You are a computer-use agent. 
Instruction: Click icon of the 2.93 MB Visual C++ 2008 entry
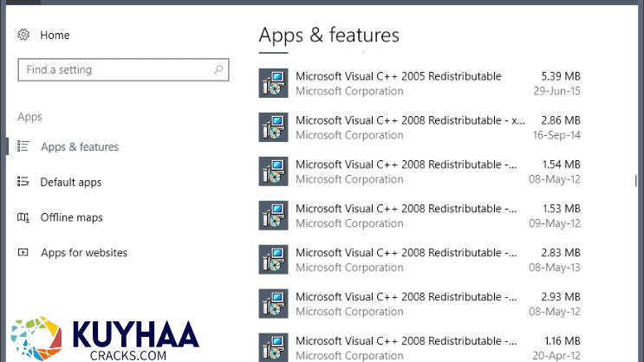click(273, 304)
